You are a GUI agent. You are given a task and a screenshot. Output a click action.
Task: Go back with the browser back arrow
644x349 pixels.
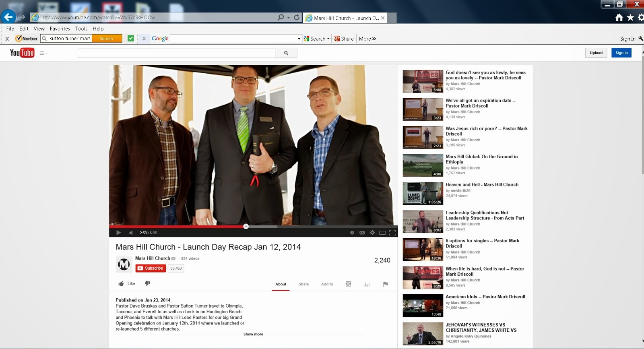click(x=8, y=17)
